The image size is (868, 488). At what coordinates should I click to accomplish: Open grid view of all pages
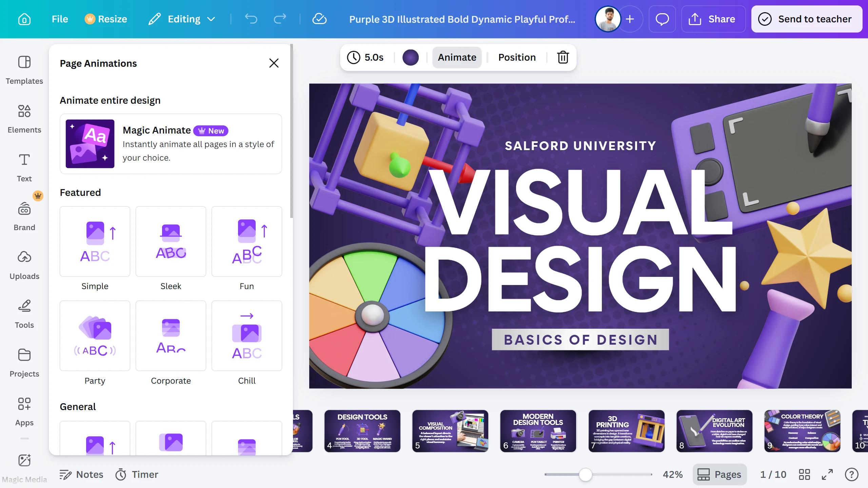(804, 474)
